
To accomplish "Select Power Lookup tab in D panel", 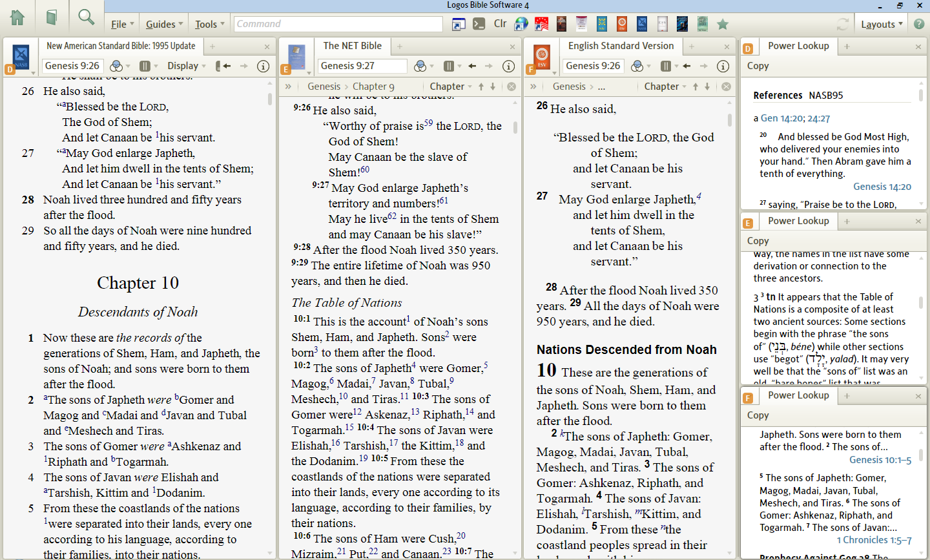I will coord(798,46).
